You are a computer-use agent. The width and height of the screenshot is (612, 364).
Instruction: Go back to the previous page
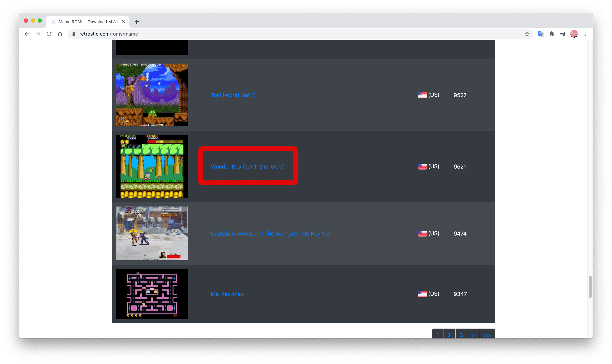pyautogui.click(x=27, y=34)
